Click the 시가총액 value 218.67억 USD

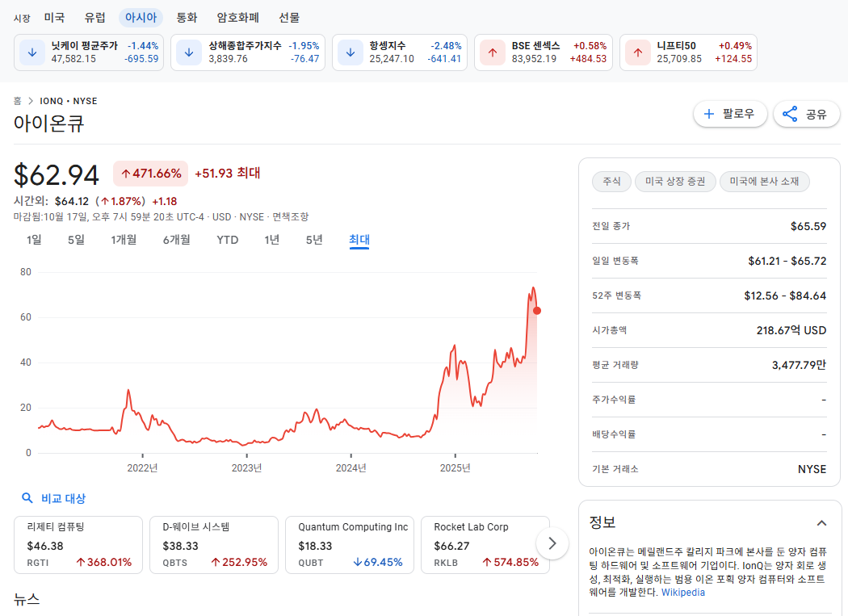tap(791, 330)
